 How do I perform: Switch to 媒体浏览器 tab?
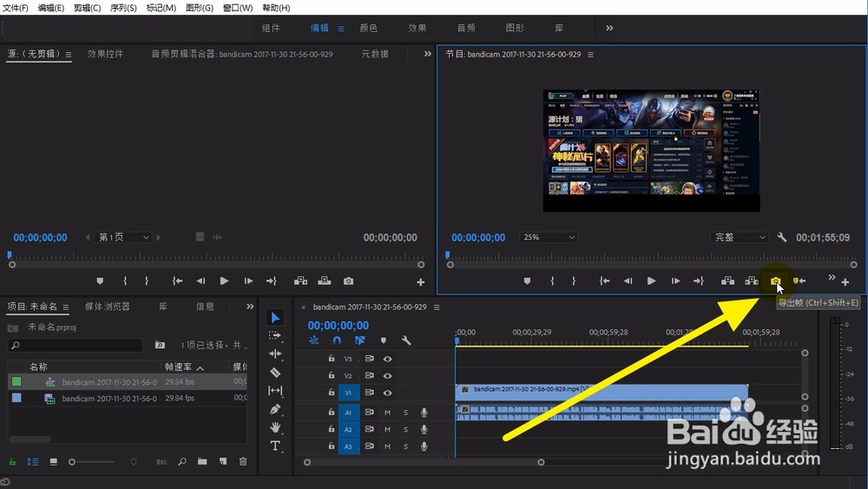[108, 307]
